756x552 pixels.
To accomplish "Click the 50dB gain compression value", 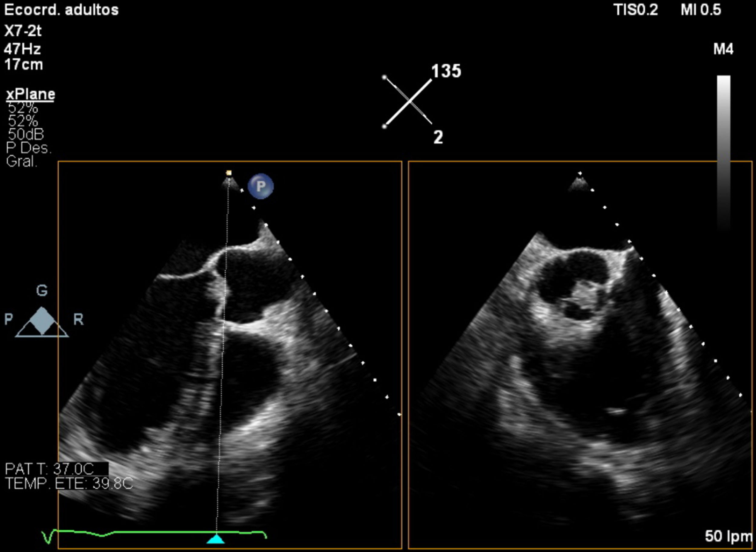I will [26, 134].
